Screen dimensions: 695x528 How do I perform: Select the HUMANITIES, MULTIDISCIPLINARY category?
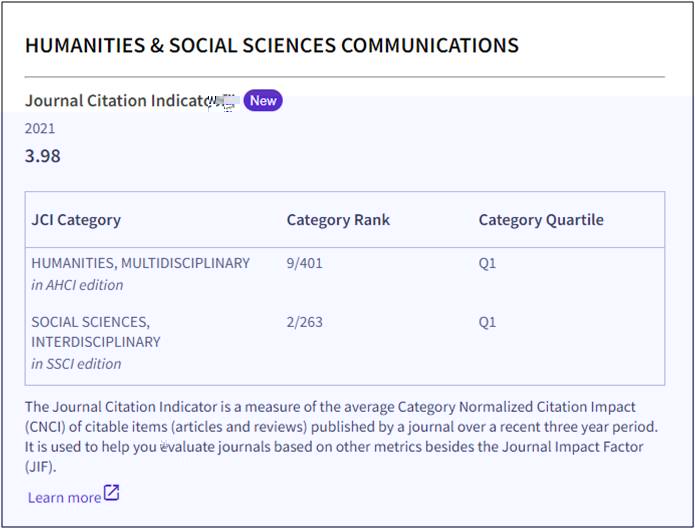[140, 263]
